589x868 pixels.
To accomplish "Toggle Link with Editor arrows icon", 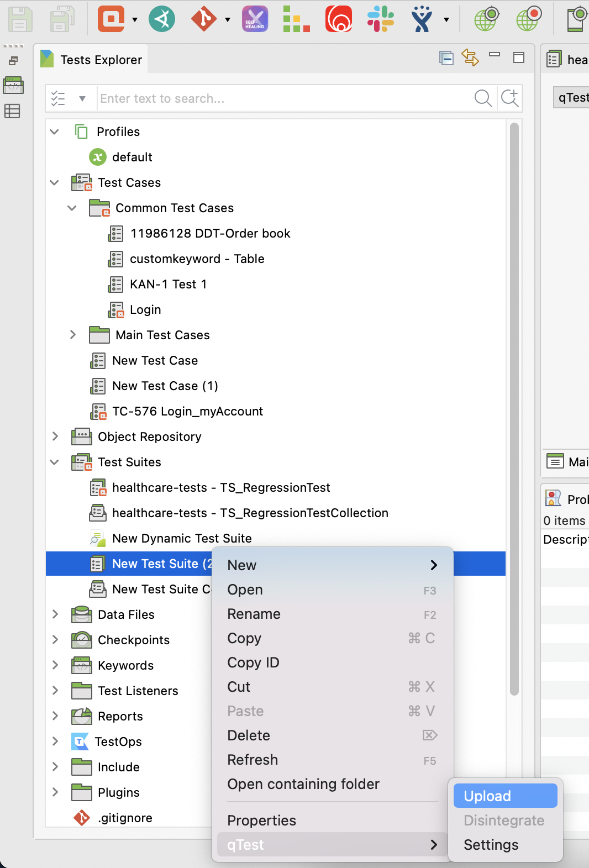I will (x=470, y=57).
